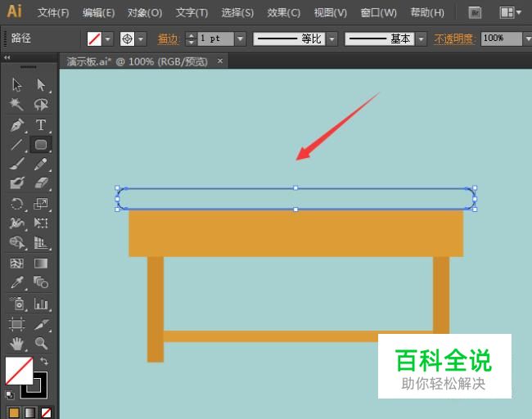Select the Blend tool
This screenshot has height=419, width=532.
[41, 282]
